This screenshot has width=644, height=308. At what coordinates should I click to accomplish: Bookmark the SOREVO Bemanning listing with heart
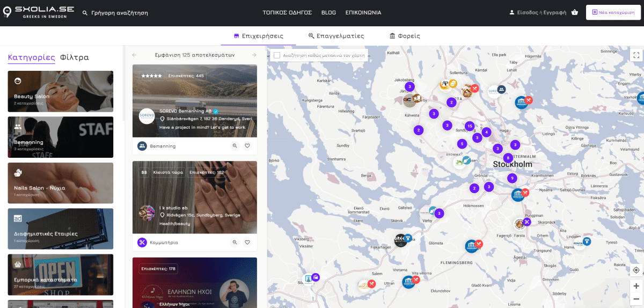247,146
